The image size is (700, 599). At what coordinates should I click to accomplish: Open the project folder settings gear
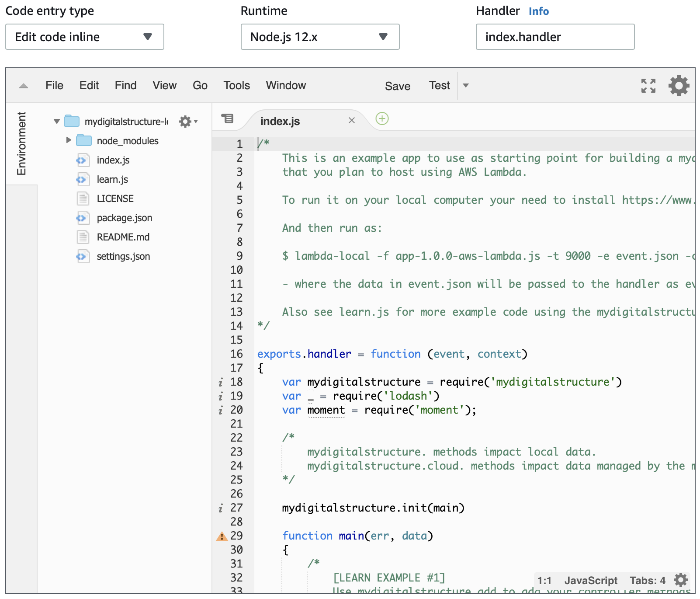click(188, 122)
